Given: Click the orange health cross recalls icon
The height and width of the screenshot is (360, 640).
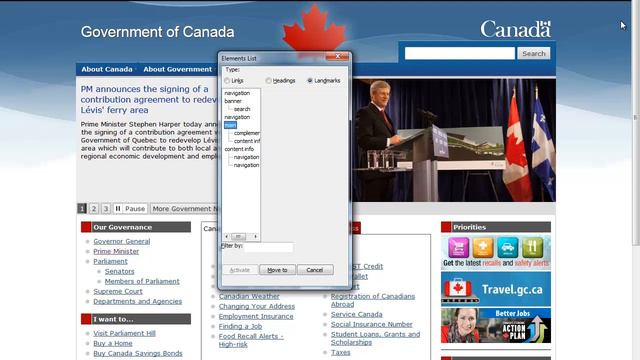Looking at the screenshot, I should click(483, 247).
